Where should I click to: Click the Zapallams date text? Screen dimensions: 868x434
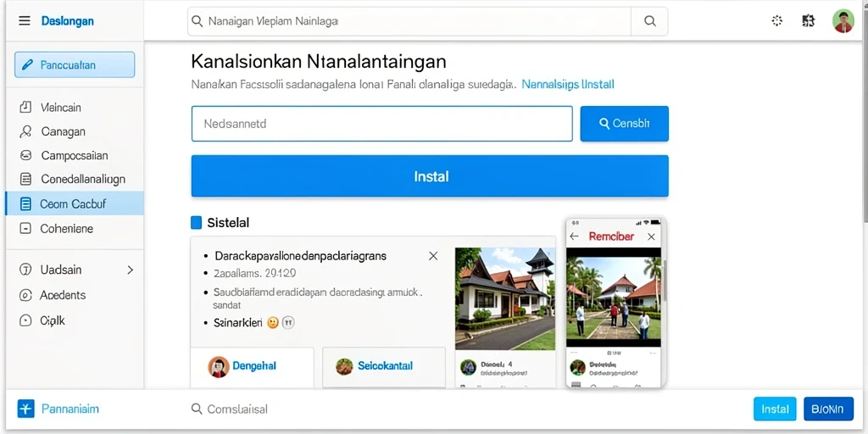point(254,273)
